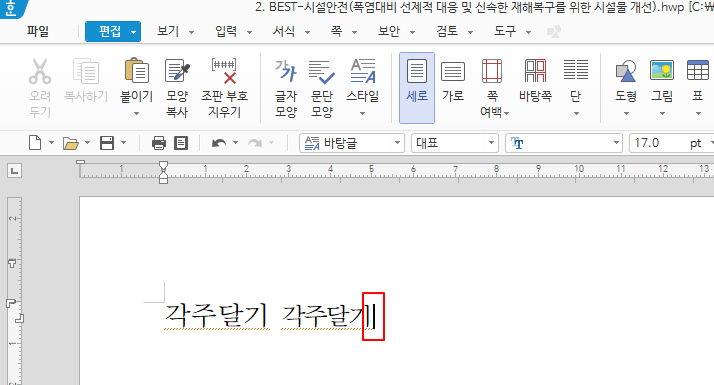Click the Master Page (바탕쪽) icon
This screenshot has height=385, width=714.
pyautogui.click(x=535, y=72)
